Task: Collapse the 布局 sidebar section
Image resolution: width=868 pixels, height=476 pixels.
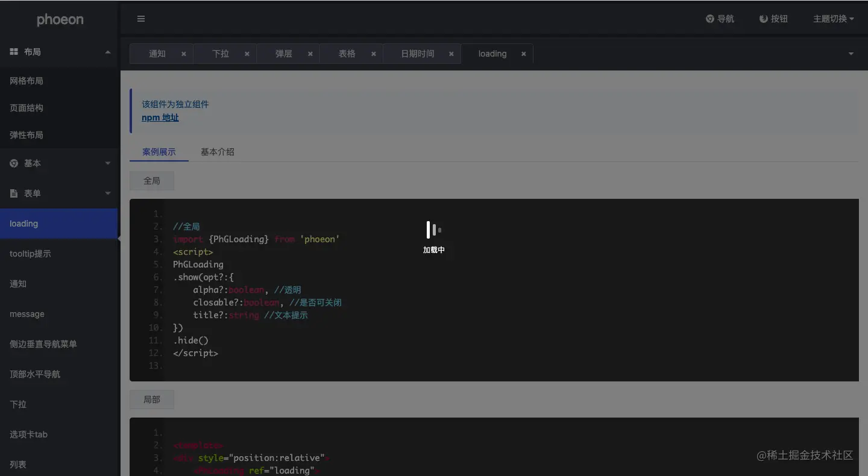Action: tap(108, 52)
